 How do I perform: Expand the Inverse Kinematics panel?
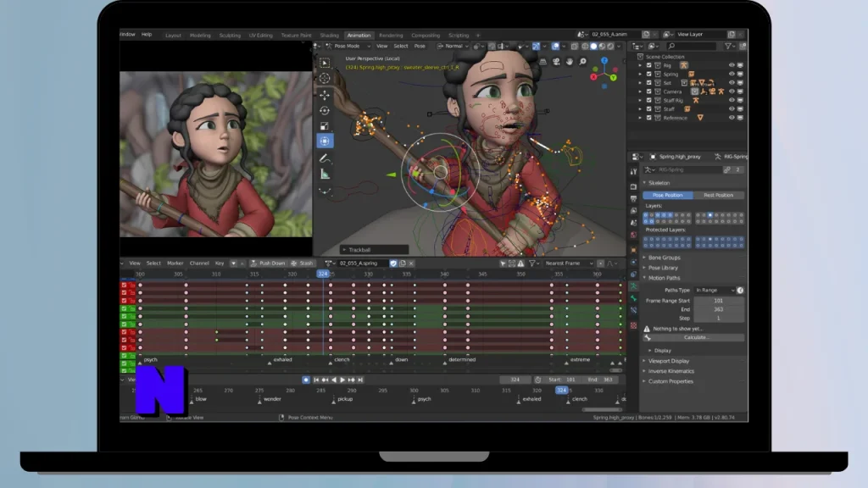point(671,371)
